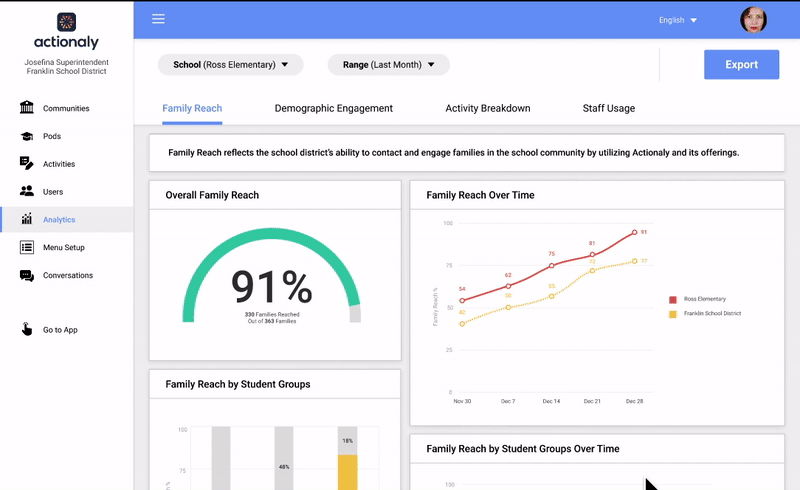
Task: Click the Menu Setup list icon
Action: click(x=27, y=247)
